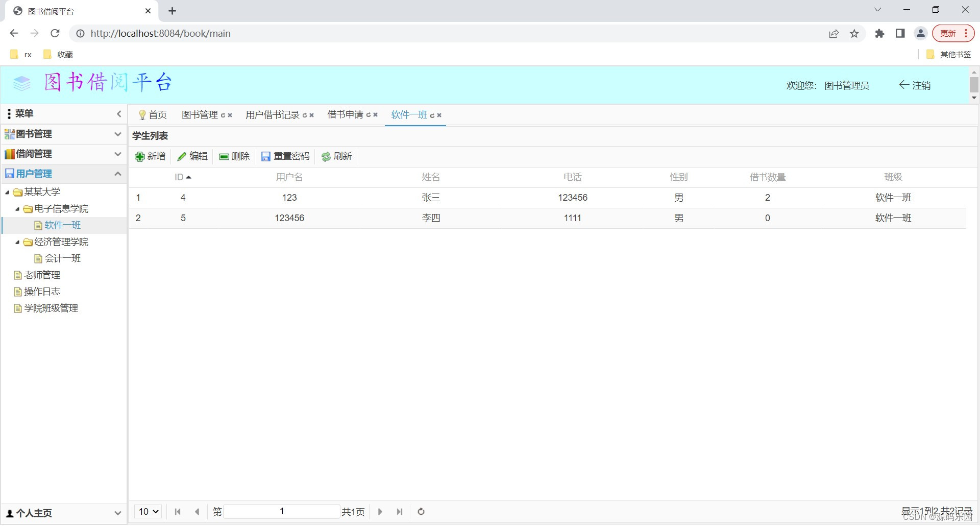Image resolution: width=980 pixels, height=526 pixels.
Task: Open 个人主页 at the sidebar bottom
Action: (x=34, y=513)
